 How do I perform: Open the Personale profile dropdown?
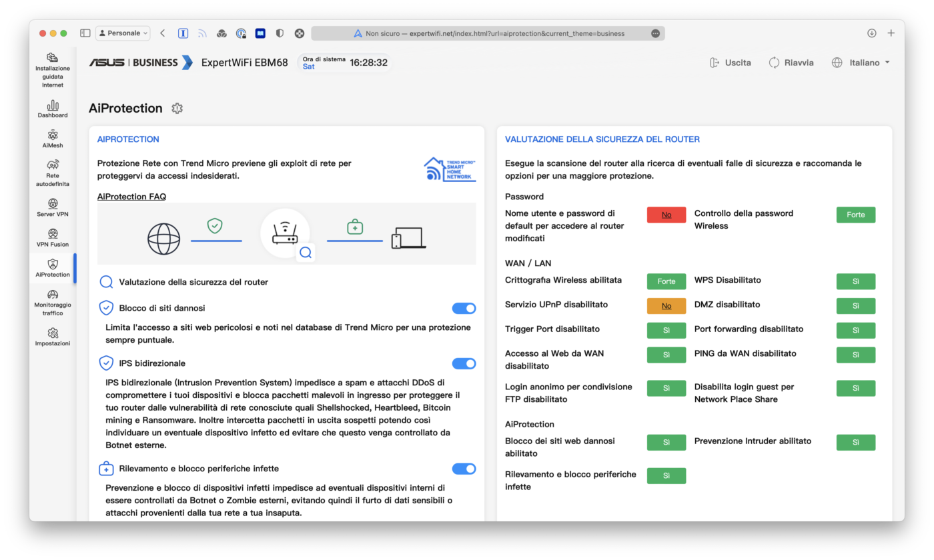123,33
